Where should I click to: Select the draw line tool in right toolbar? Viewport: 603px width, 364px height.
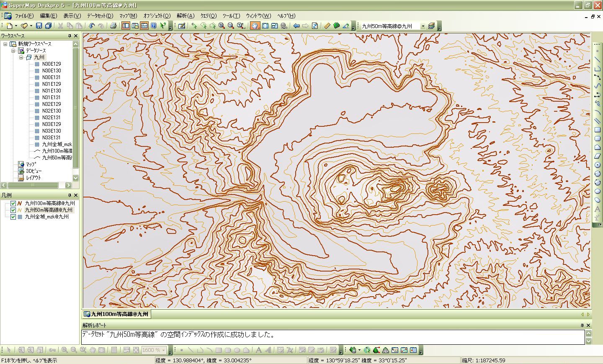point(598,59)
